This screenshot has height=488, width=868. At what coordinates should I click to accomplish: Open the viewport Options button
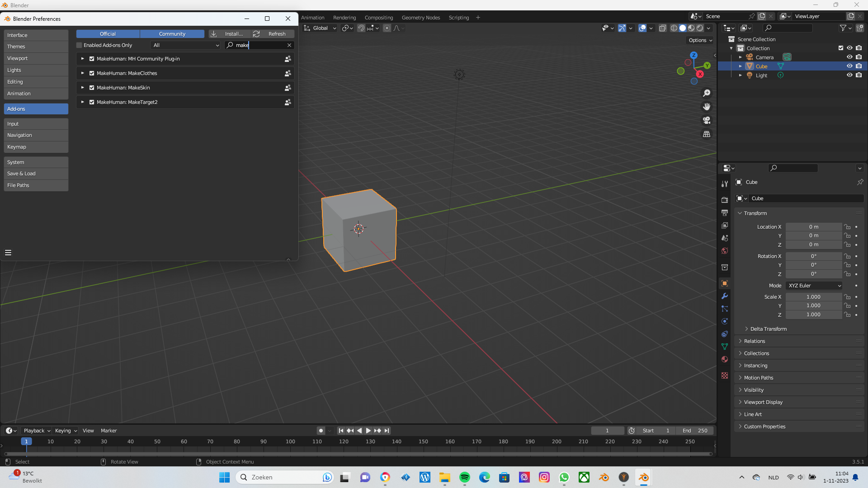click(700, 40)
